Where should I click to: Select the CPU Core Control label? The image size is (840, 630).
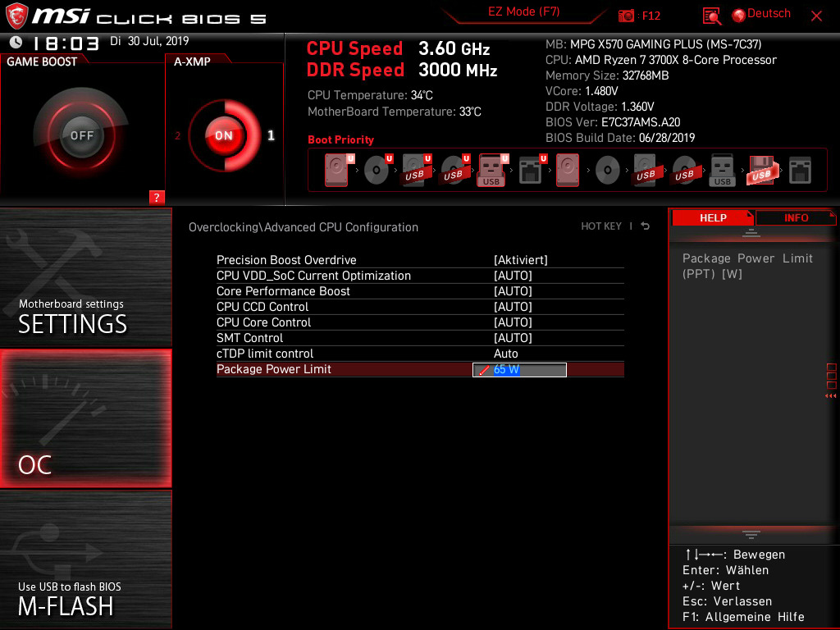tap(263, 322)
